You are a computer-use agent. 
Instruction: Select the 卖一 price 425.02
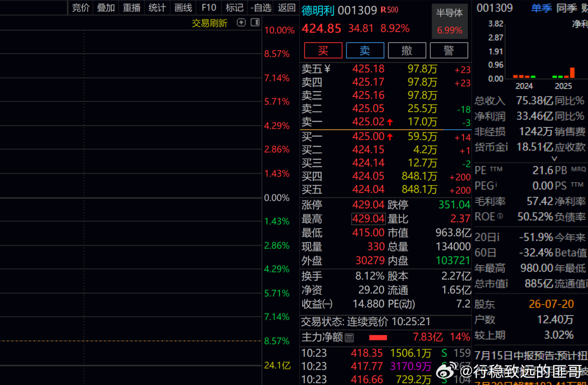pos(368,121)
